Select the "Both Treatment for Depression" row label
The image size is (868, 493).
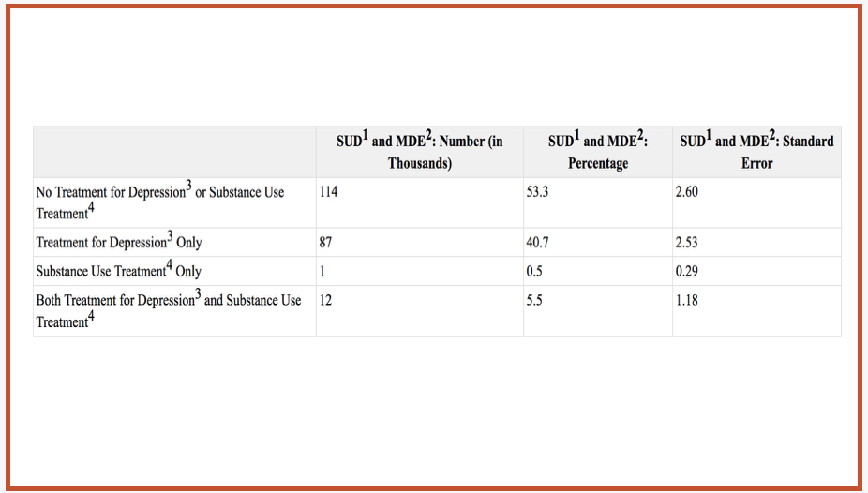[175, 311]
